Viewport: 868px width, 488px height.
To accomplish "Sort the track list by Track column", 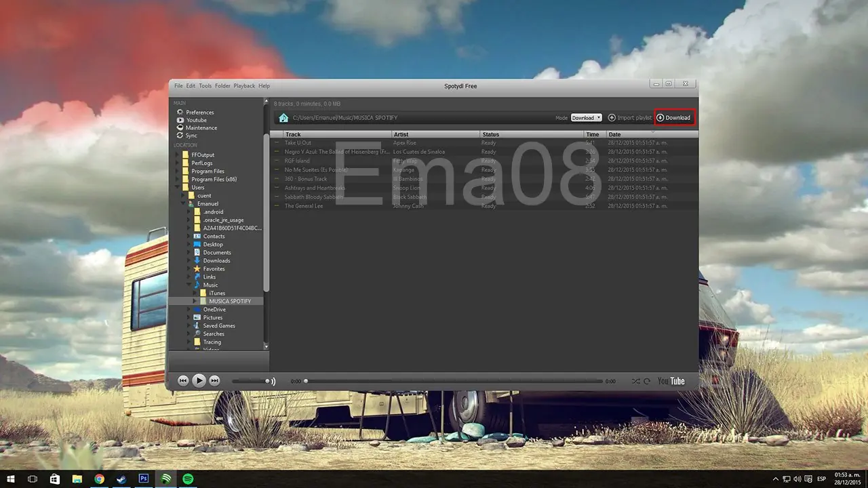I will (338, 135).
